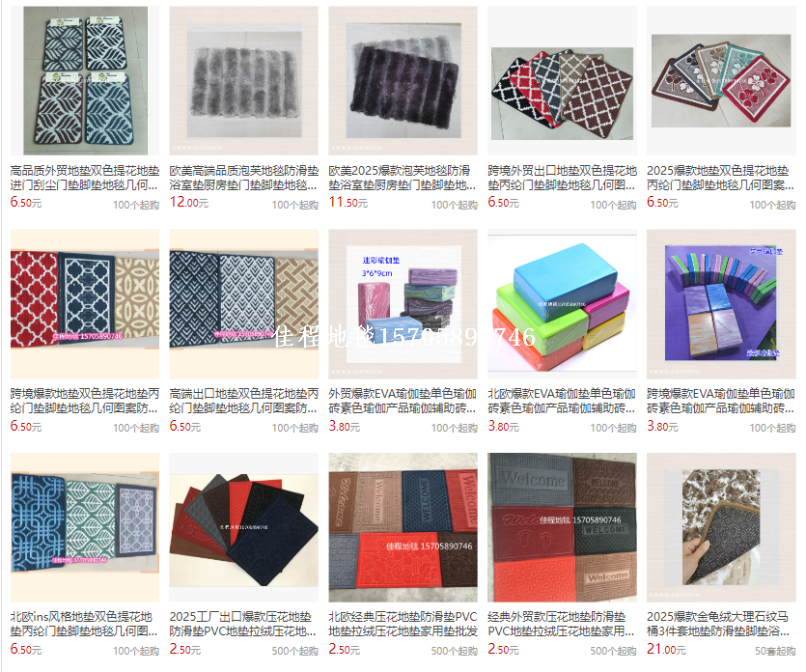806x672 pixels.
Task: Click the title 2025工厂出口爆款压花地垫
Action: tap(240, 616)
